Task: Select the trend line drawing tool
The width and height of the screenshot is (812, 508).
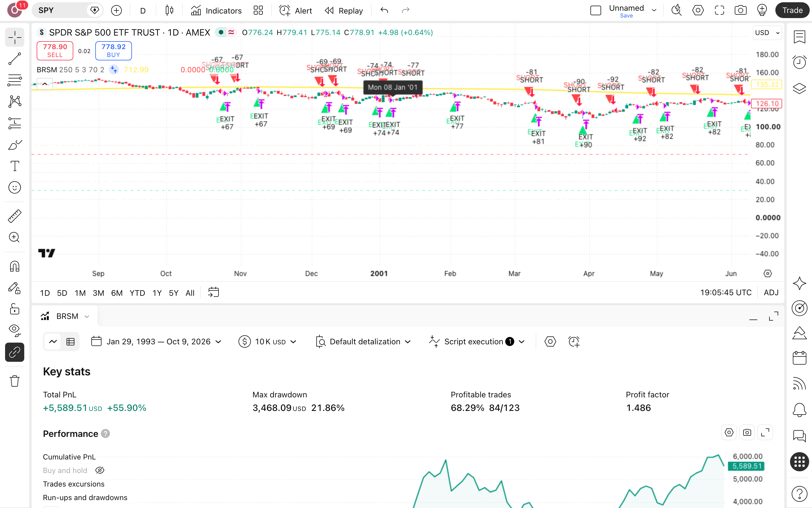Action: 14,59
